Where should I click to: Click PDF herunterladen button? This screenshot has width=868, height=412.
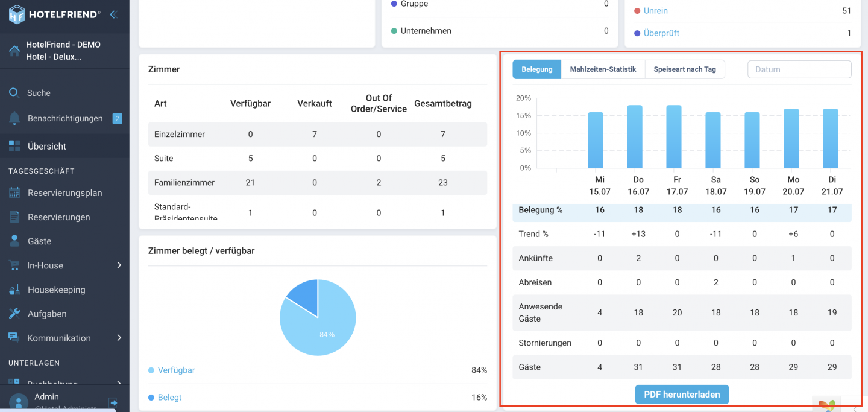[682, 395]
